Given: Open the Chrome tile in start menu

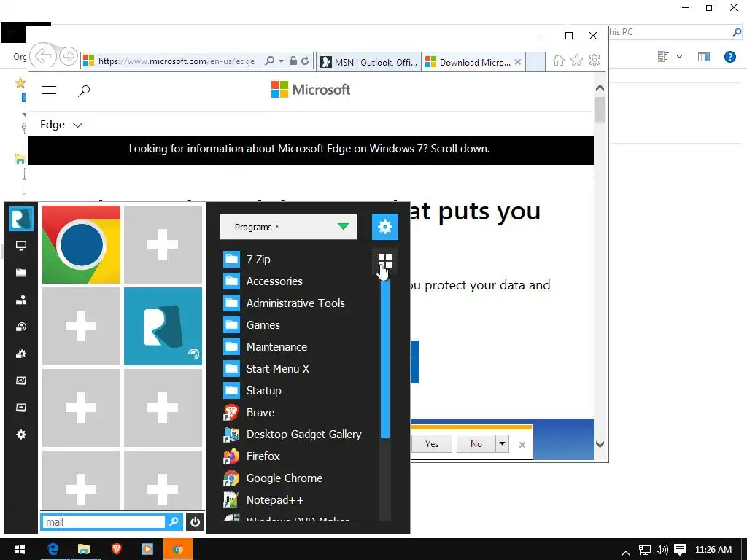Looking at the screenshot, I should coord(81,244).
